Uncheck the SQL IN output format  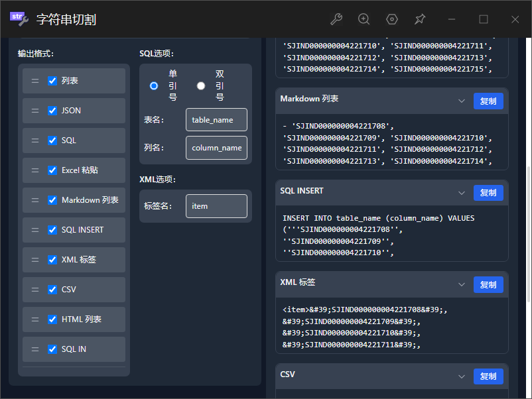(x=52, y=349)
